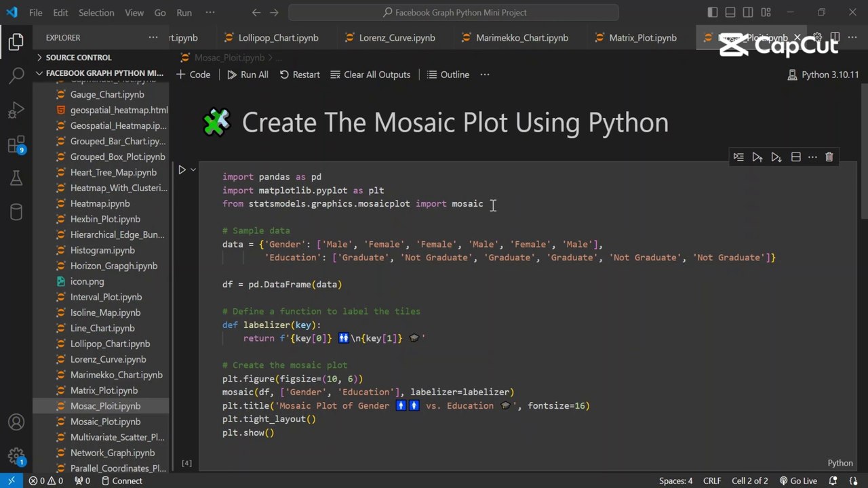Open more cell actions ellipsis

tap(812, 157)
